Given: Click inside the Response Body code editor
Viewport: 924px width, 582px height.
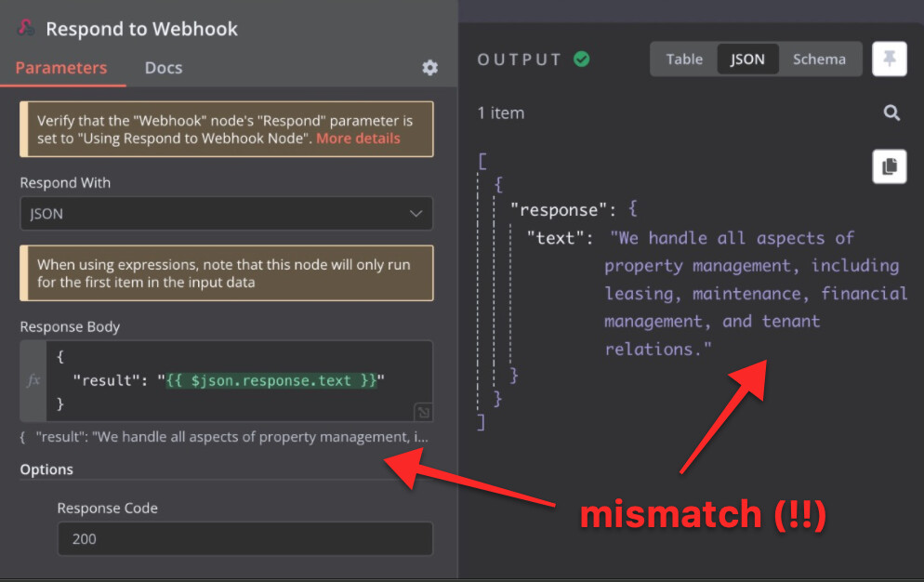Looking at the screenshot, I should [x=232, y=379].
